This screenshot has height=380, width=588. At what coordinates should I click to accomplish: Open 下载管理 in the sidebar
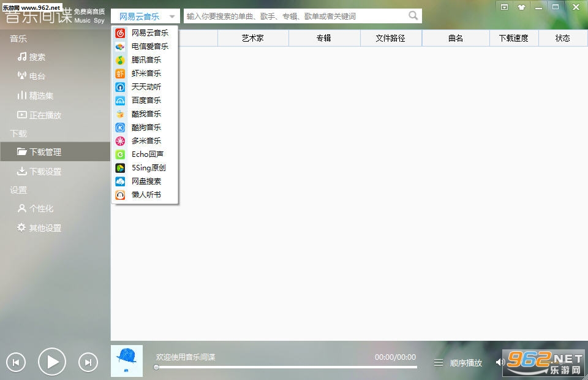click(x=55, y=152)
